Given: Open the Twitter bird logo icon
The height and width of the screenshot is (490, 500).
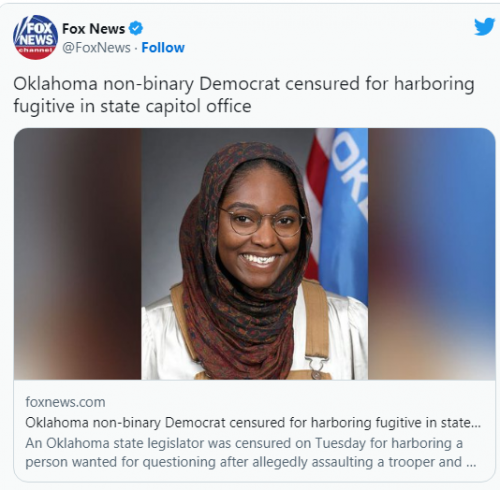Looking at the screenshot, I should [x=484, y=27].
